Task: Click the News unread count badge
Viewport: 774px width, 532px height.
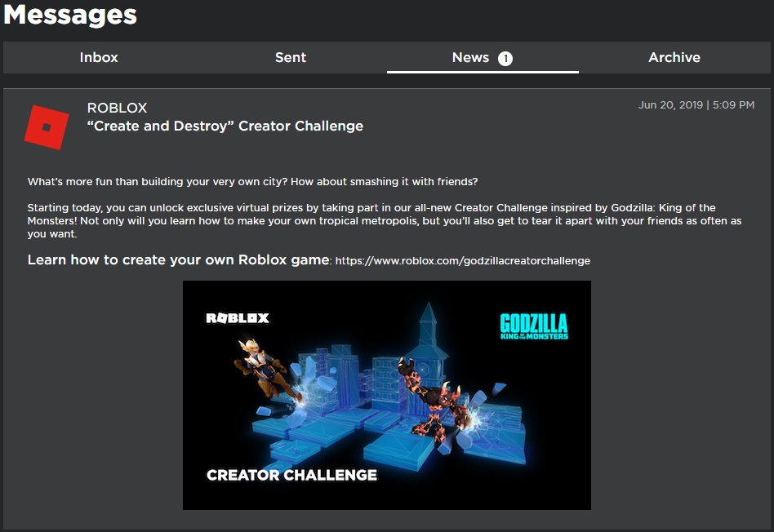Action: coord(505,58)
